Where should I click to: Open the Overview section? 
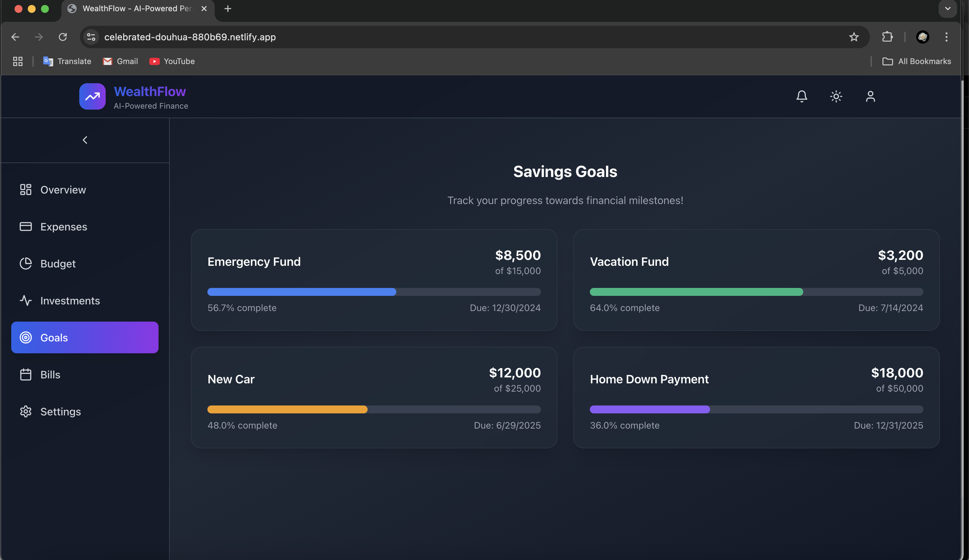click(x=63, y=190)
